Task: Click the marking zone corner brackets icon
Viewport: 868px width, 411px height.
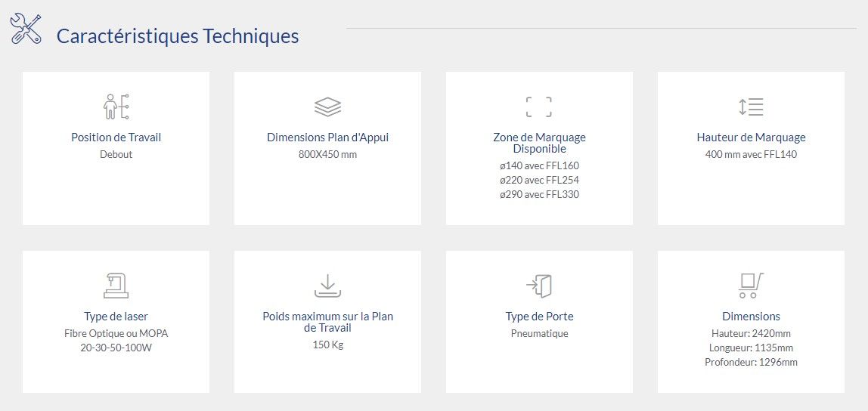Action: 539,107
